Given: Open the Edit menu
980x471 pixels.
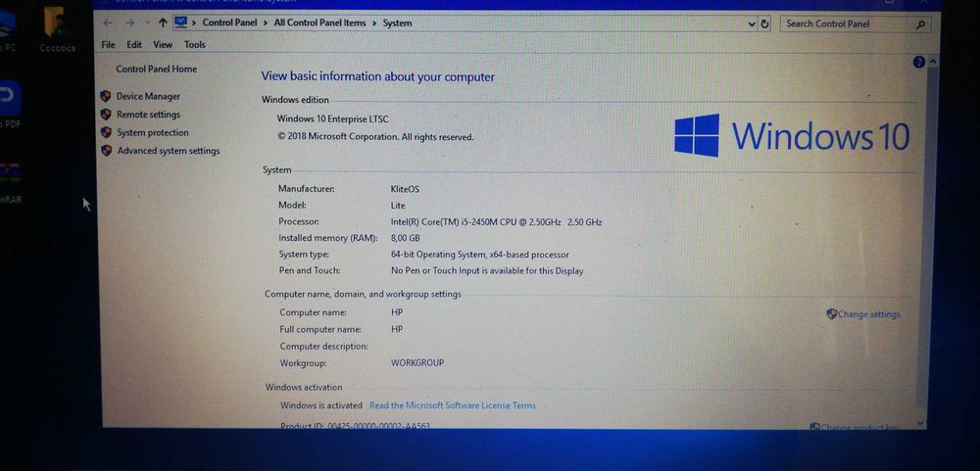Looking at the screenshot, I should 133,44.
